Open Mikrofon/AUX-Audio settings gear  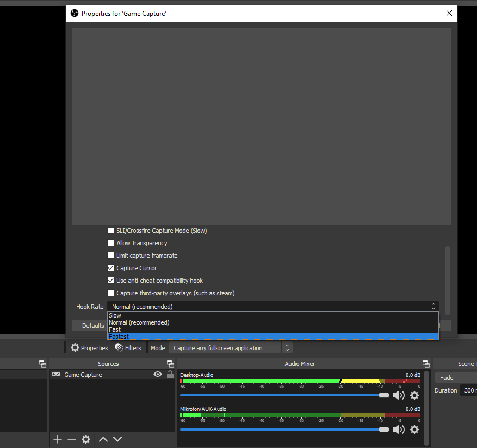click(x=414, y=430)
